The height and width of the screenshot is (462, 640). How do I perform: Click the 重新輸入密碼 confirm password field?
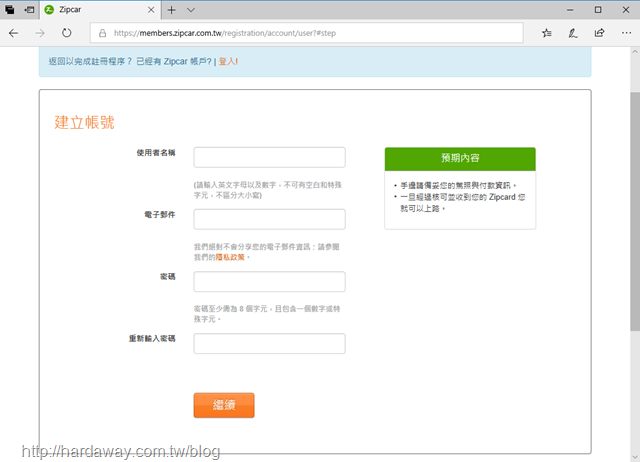tap(269, 343)
